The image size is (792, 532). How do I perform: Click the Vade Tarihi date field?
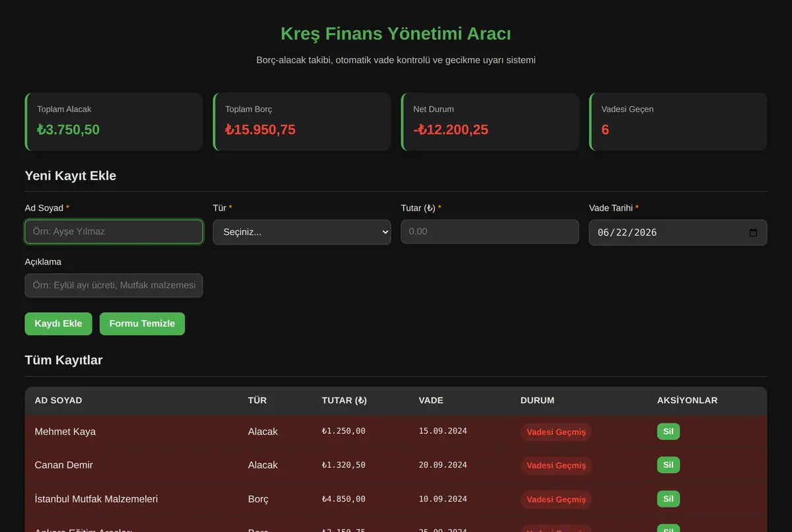tap(678, 232)
